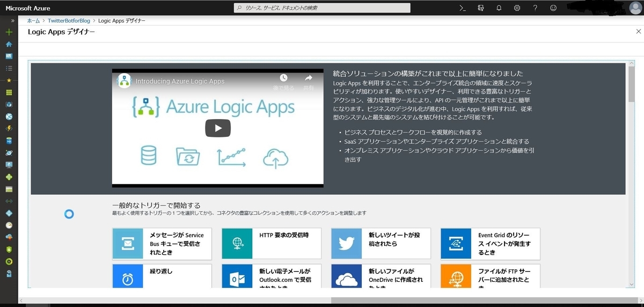The image size is (644, 307).
Task: Play the Introducing Azure Logic Apps video
Action: pos(218,128)
